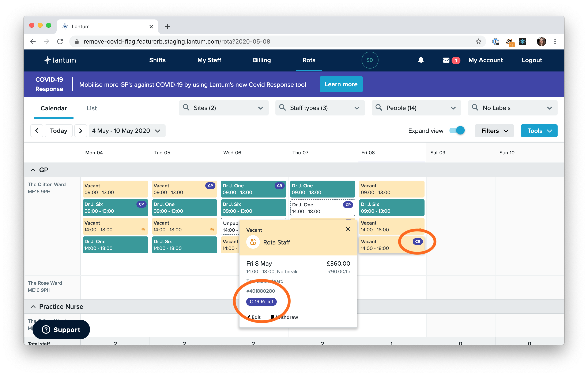Click the CP badge on Monday Dr J. Six shift
Viewport: 588px width, 376px height.
141,204
